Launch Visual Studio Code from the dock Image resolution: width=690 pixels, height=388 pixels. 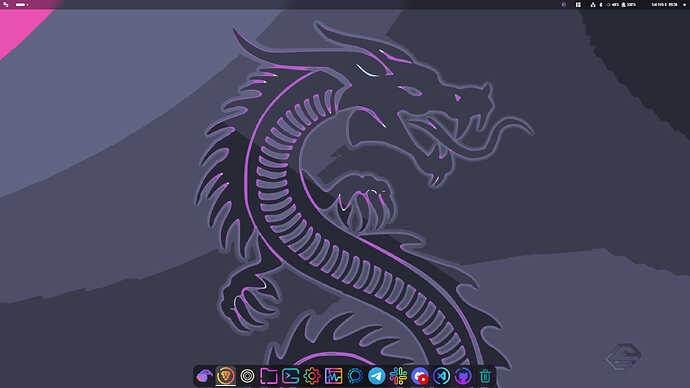pyautogui.click(x=441, y=376)
